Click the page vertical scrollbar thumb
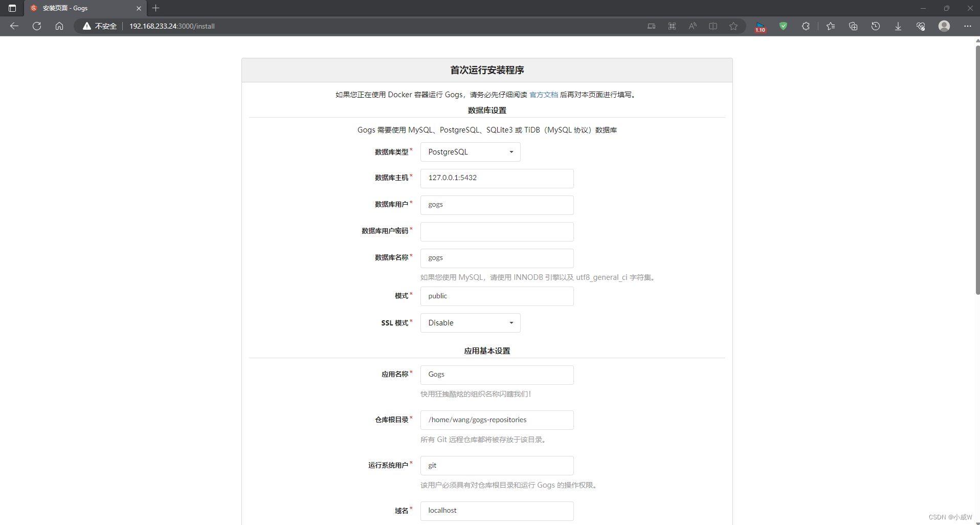980x525 pixels. [977, 169]
